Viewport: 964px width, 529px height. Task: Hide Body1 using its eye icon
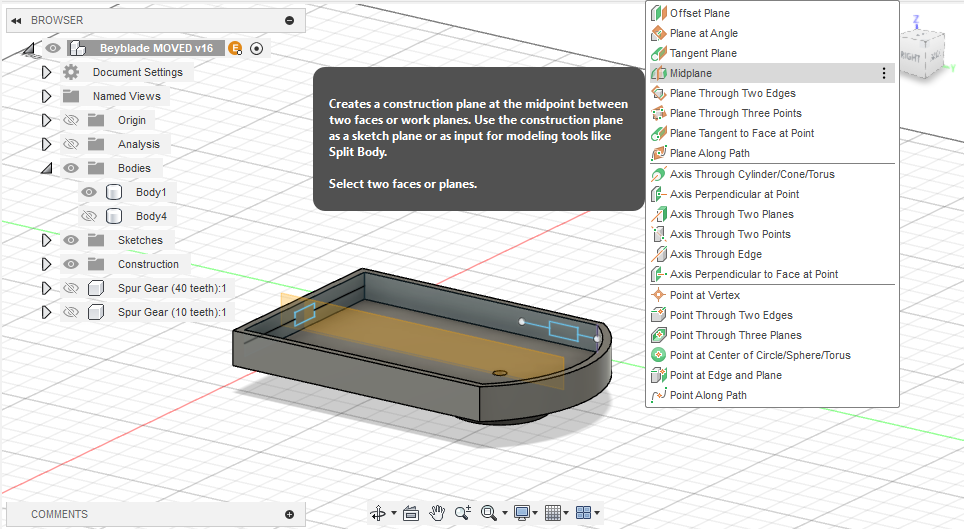(89, 192)
